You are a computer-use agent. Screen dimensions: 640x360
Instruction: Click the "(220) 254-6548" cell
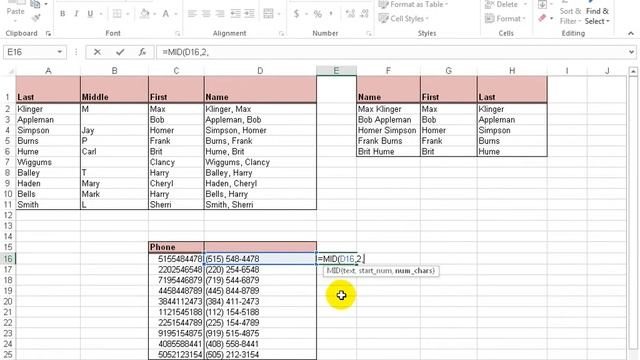260,269
